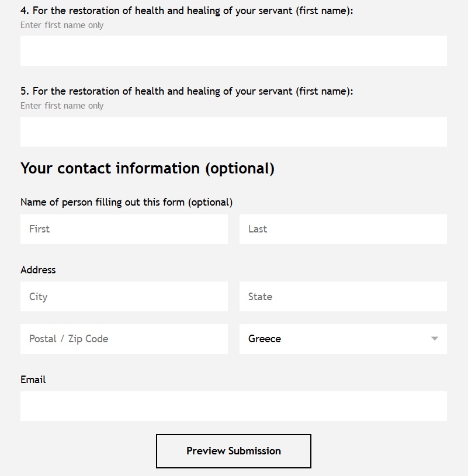Click 'Enter first name only' hint under item 4
Screen dimensions: 468x476
tap(62, 25)
